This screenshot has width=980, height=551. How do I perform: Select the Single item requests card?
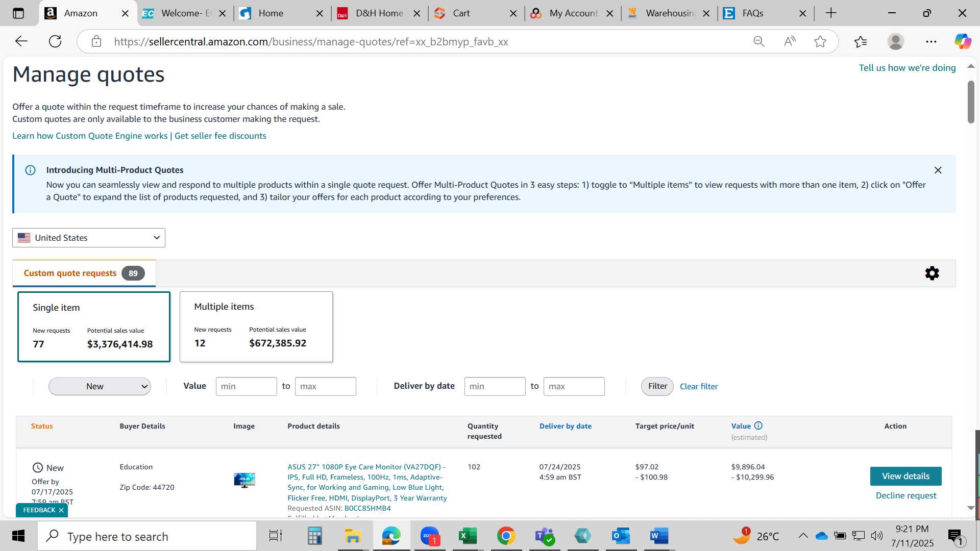94,327
